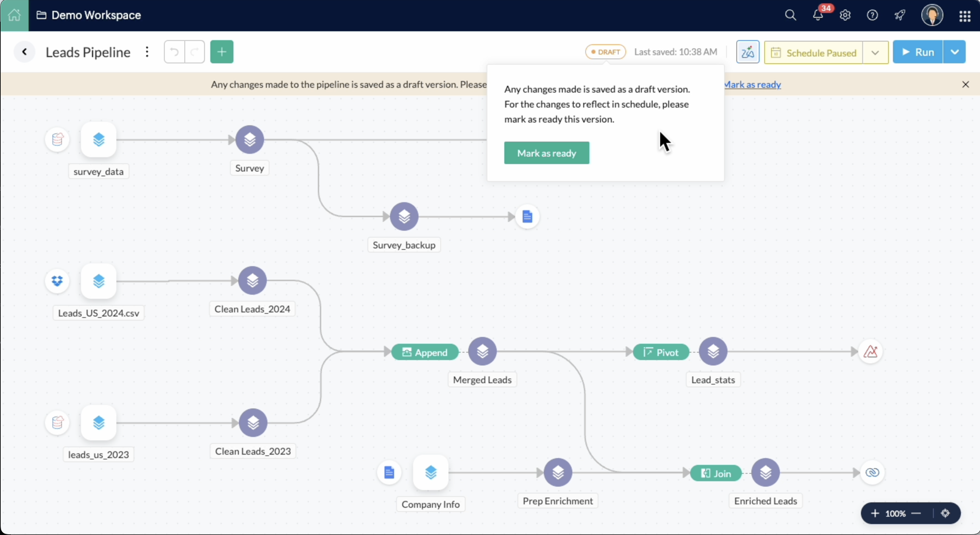980x535 pixels.
Task: Click the green add stage plus button
Action: point(222,52)
